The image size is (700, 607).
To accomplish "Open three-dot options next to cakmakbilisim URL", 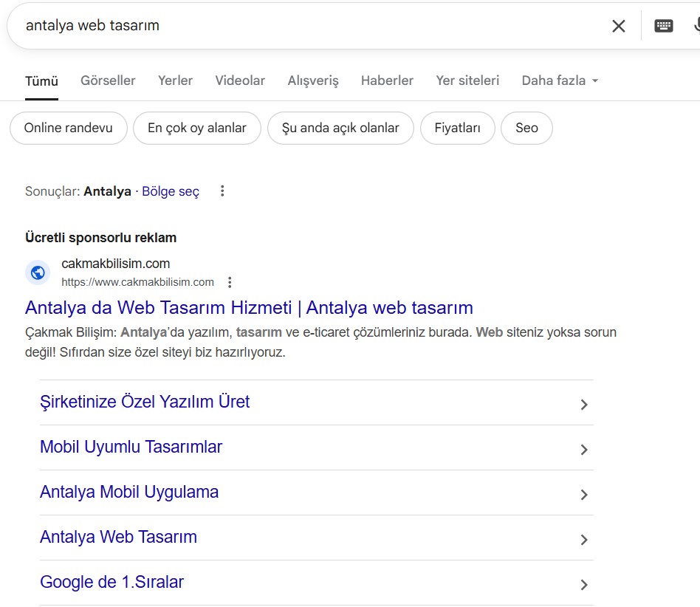I will [230, 282].
